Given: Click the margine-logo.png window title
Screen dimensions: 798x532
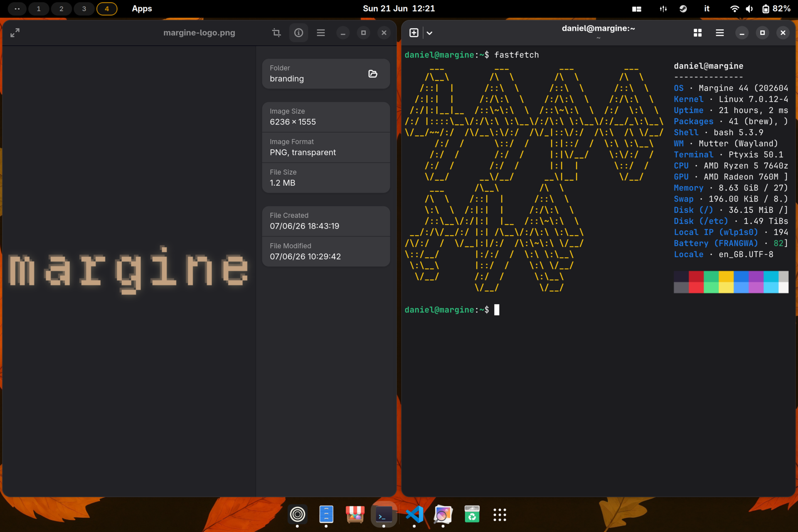Looking at the screenshot, I should [x=199, y=33].
